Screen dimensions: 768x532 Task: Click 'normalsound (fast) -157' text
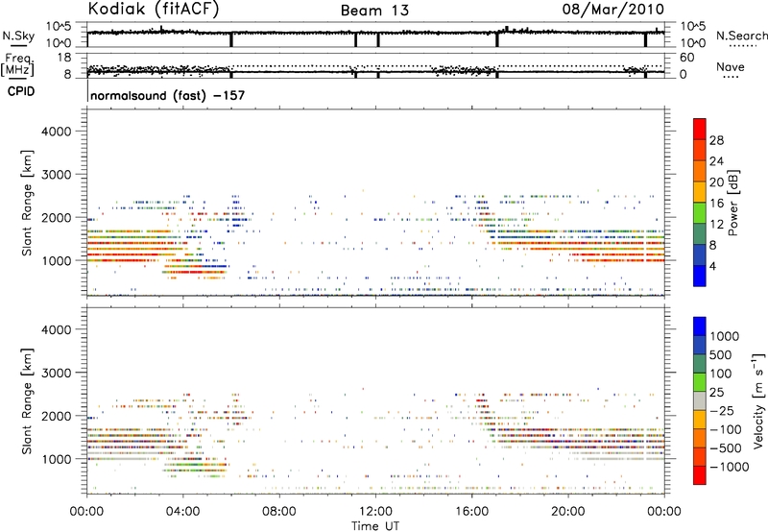coord(167,95)
